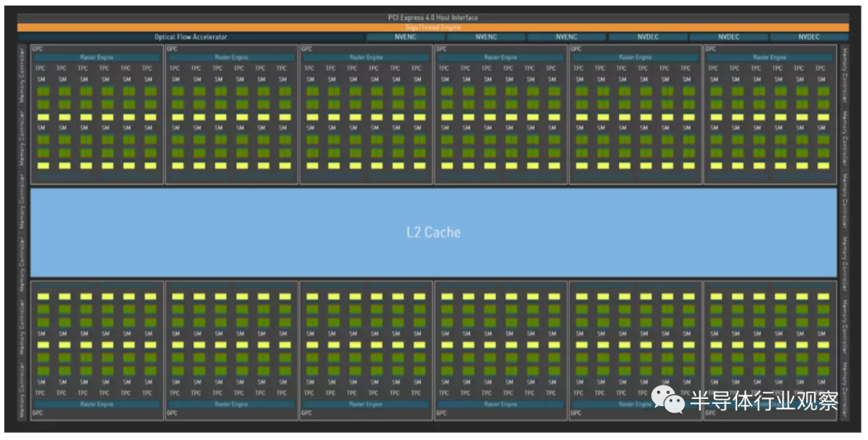Click the WeChat logo watermark icon

(667, 400)
